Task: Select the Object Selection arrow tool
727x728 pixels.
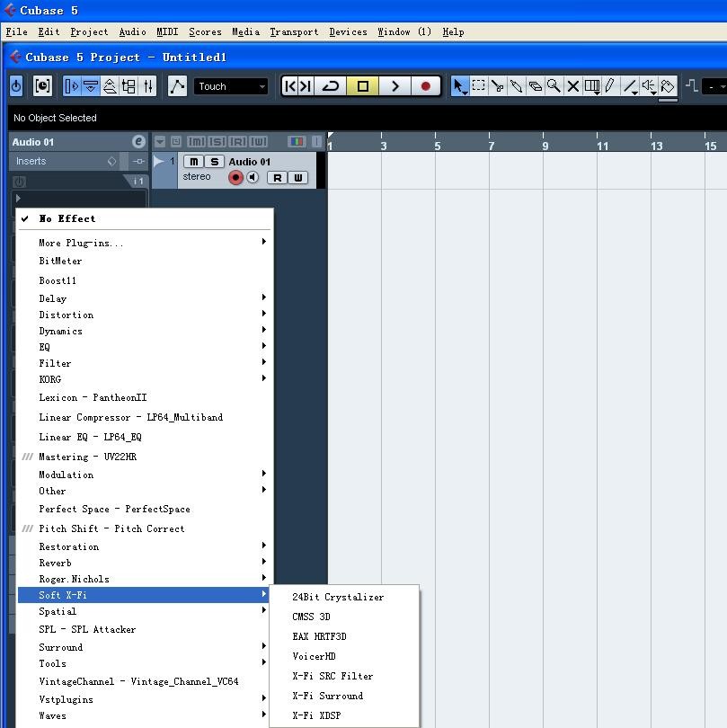Action: [459, 86]
